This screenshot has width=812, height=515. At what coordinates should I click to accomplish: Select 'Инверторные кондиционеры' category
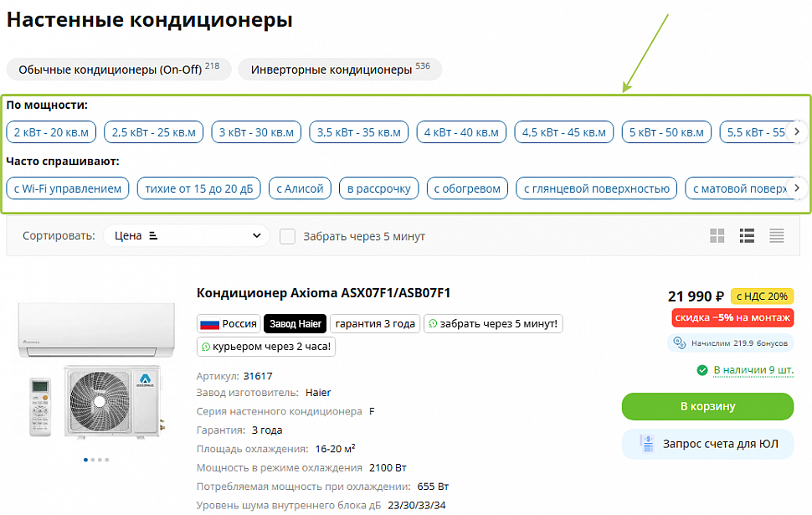click(x=340, y=70)
